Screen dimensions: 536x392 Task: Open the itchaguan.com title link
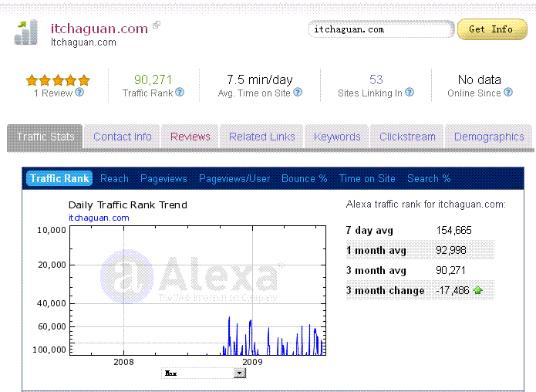coord(99,29)
